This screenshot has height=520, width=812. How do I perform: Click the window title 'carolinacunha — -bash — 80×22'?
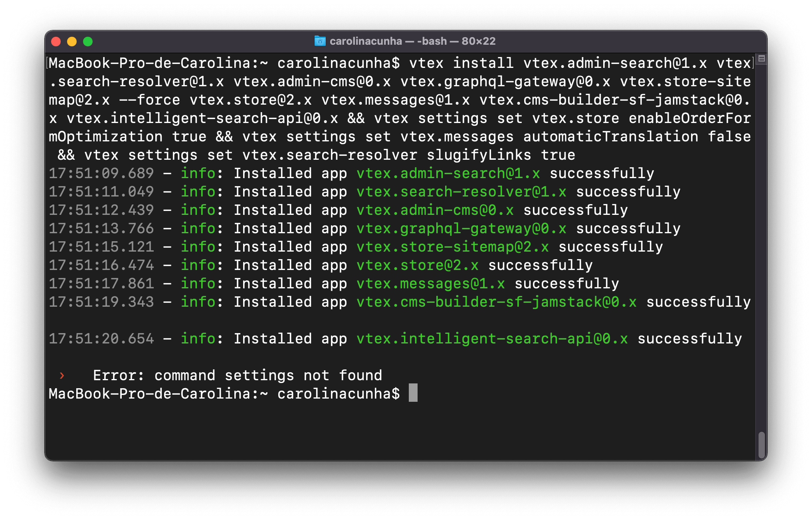point(412,41)
